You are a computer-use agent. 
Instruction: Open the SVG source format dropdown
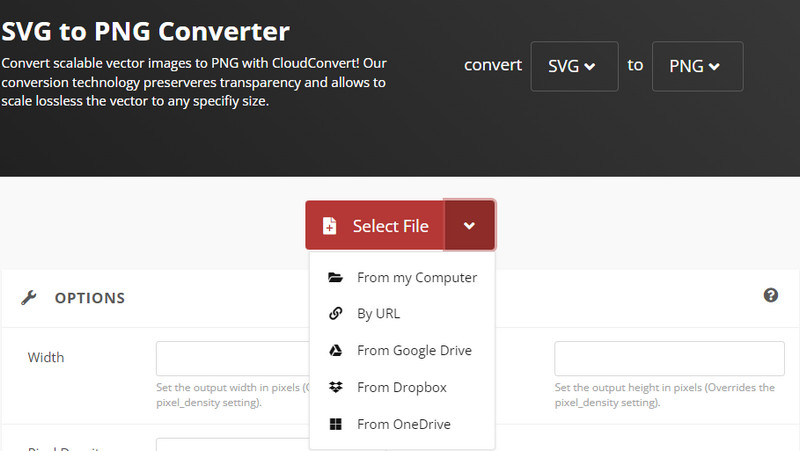click(574, 66)
